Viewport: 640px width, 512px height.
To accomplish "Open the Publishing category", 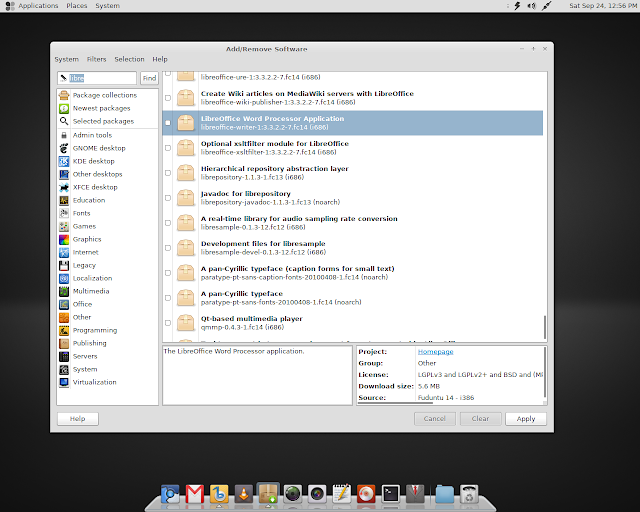I will (x=89, y=343).
